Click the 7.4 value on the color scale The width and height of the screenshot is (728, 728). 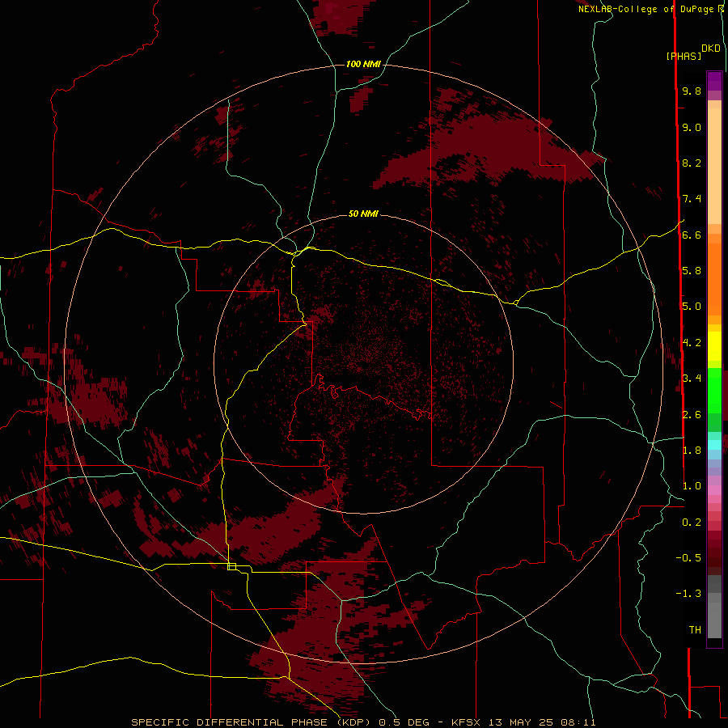[692, 199]
